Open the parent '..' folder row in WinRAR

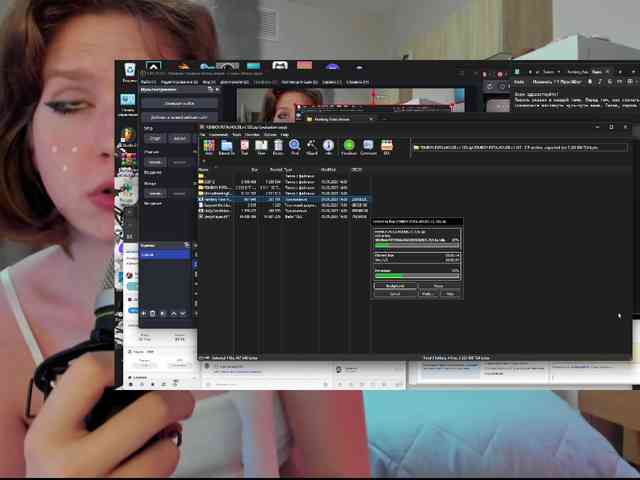point(284,176)
